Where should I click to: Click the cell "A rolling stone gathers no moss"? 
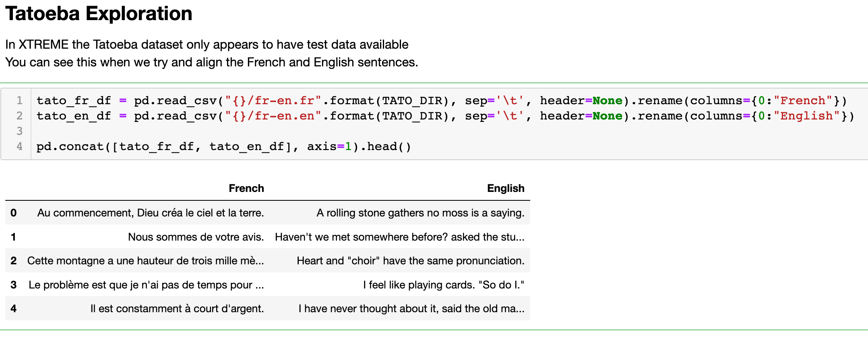(x=420, y=213)
